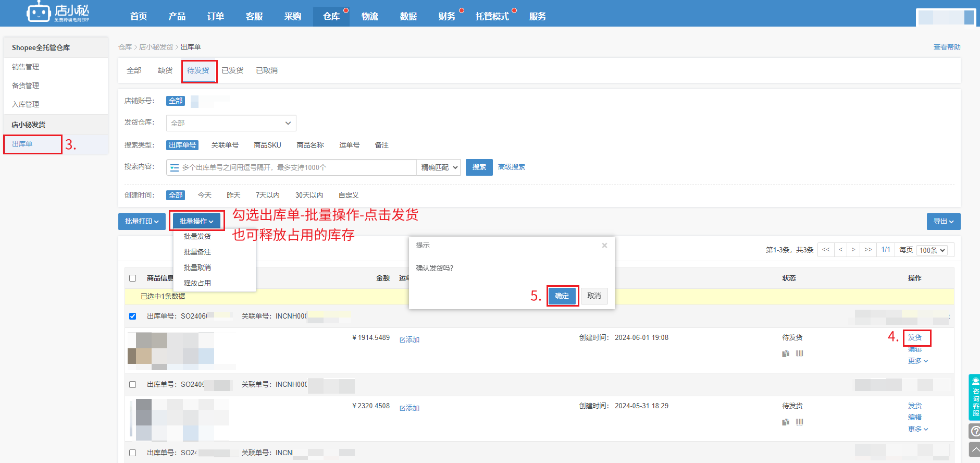Click barcode icon in first order row
The image size is (980, 463).
pyautogui.click(x=799, y=354)
